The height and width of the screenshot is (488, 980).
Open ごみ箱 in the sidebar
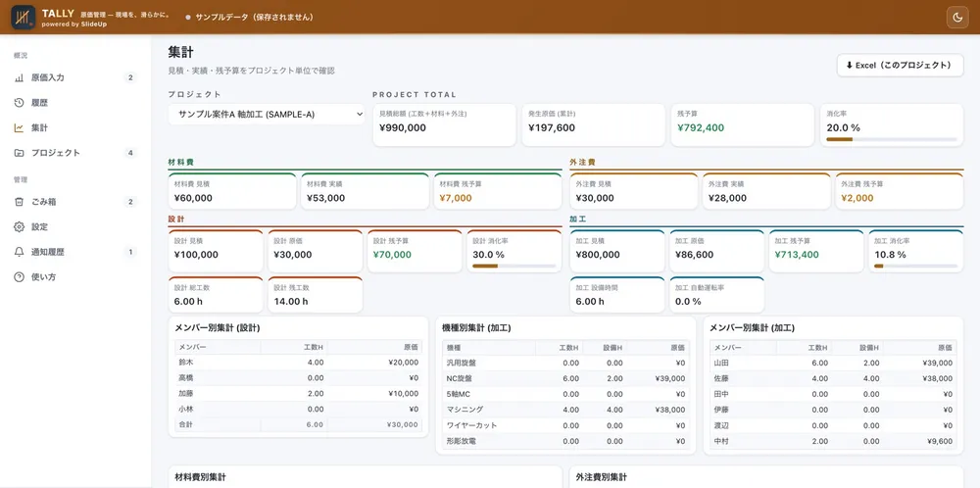(x=75, y=202)
